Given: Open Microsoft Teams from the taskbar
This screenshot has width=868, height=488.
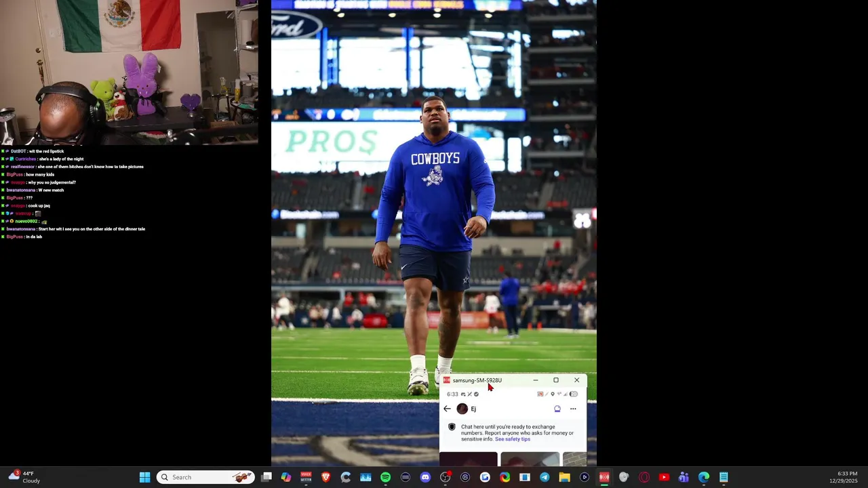Looking at the screenshot, I should click(684, 477).
